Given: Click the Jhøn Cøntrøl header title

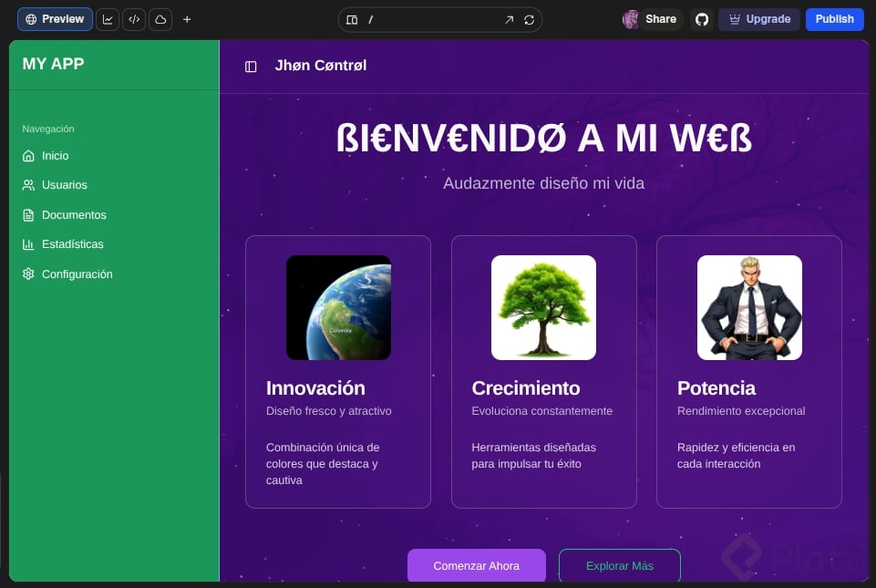Looking at the screenshot, I should pyautogui.click(x=321, y=66).
